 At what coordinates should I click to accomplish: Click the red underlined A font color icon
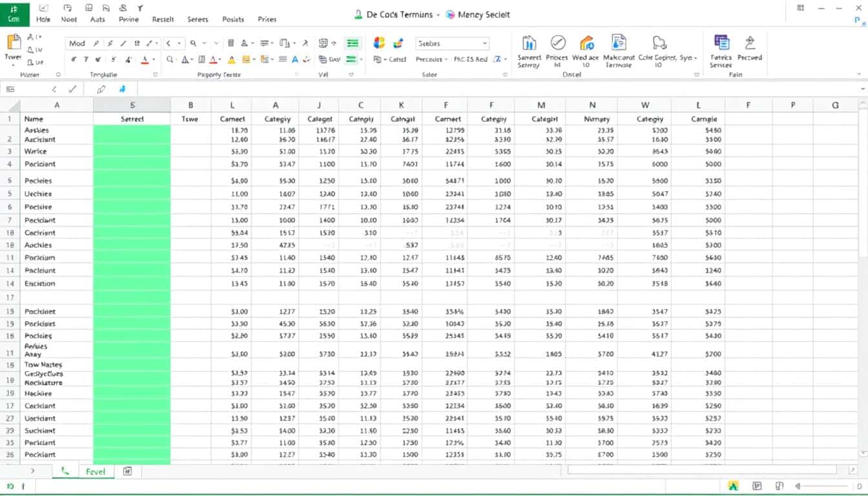point(145,59)
